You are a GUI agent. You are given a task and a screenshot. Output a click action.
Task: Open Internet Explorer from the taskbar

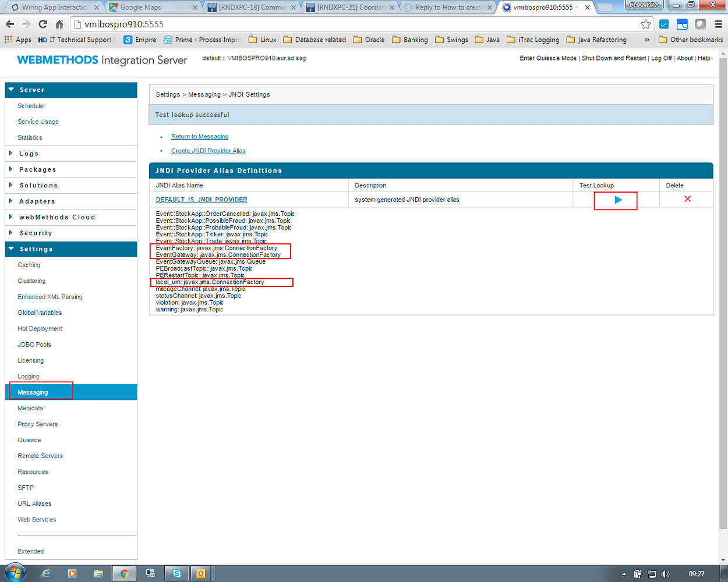(46, 573)
